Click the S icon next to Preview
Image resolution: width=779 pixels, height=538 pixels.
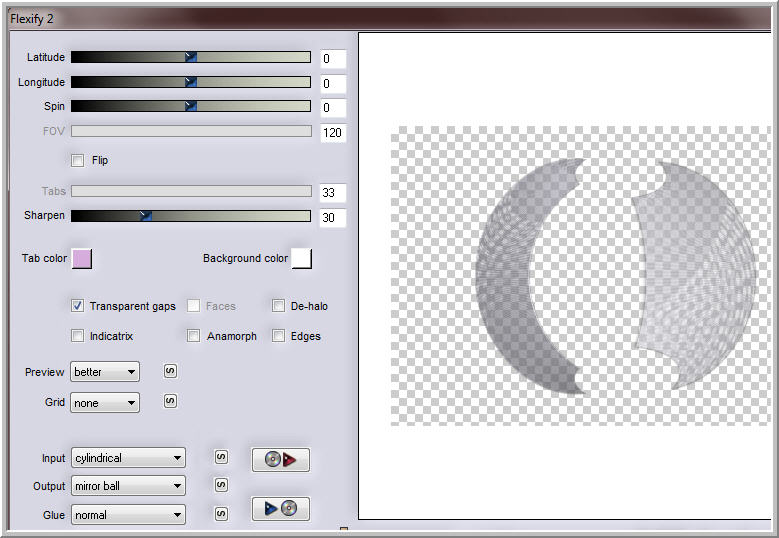[170, 371]
